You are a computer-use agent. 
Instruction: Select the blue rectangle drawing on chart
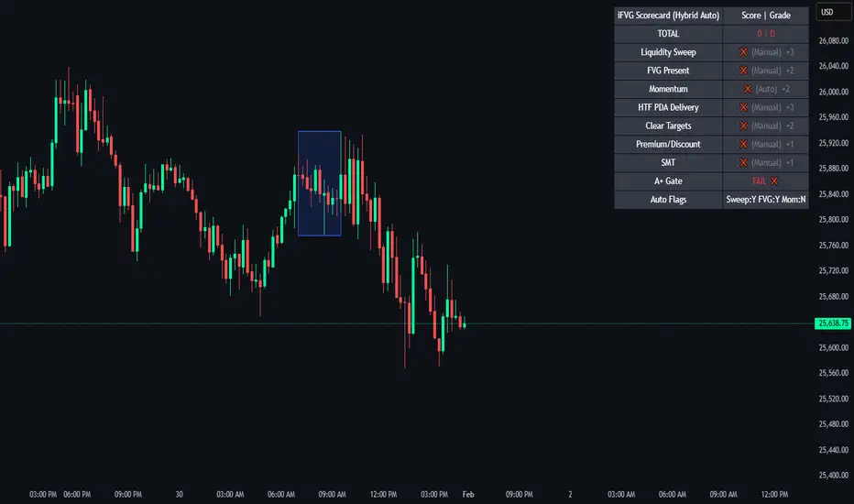pyautogui.click(x=319, y=183)
